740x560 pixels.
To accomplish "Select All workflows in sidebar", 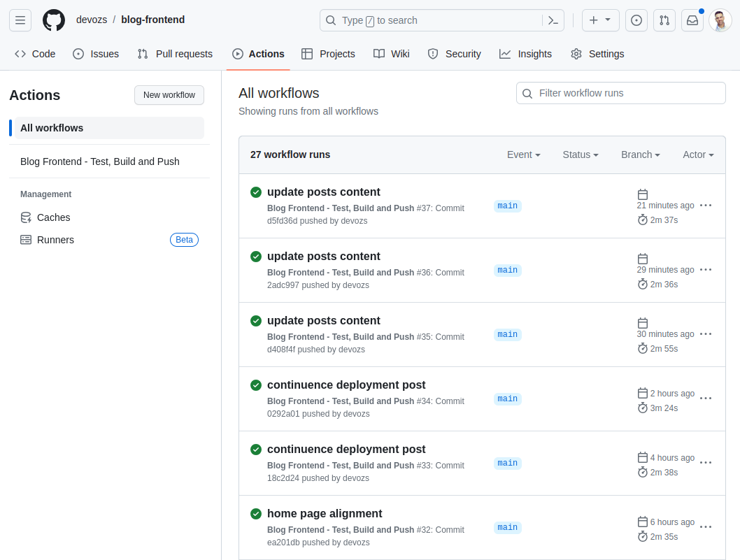I will click(x=110, y=128).
